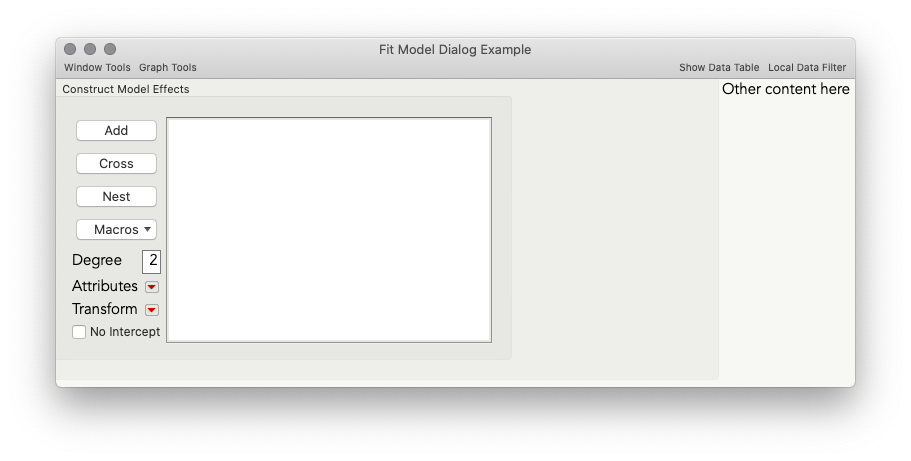
Task: Click the red close window button
Action: 70,49
